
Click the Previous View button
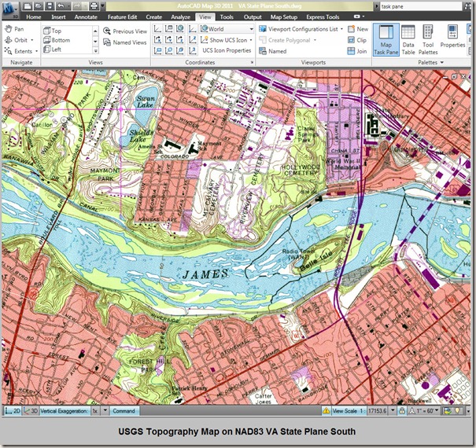125,31
